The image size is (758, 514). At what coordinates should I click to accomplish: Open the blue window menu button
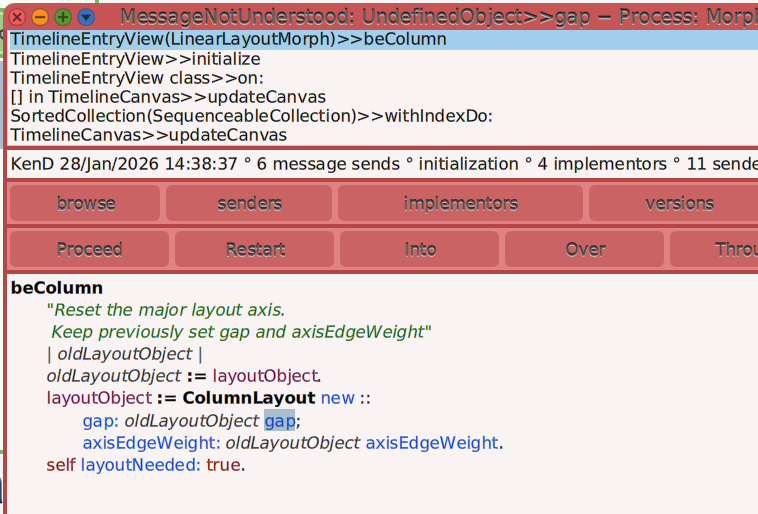pos(86,17)
